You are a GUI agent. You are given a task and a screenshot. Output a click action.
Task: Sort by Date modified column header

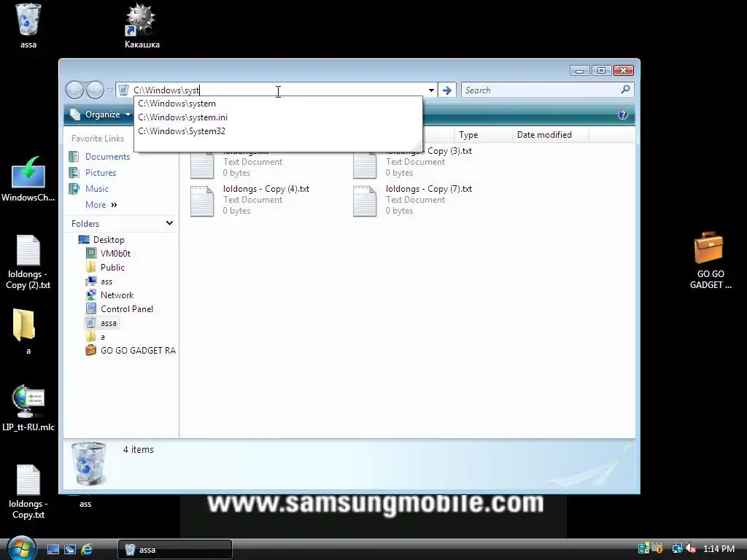(x=550, y=135)
